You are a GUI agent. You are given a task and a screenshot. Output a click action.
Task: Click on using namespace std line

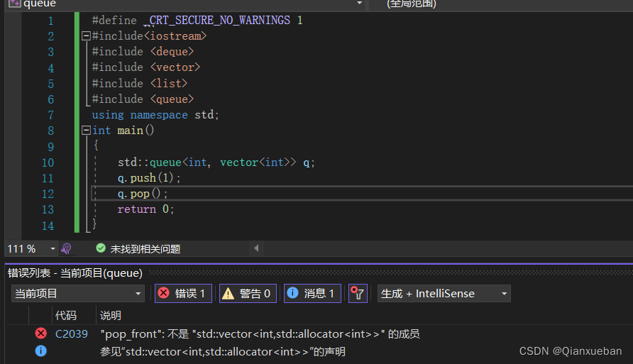click(155, 115)
